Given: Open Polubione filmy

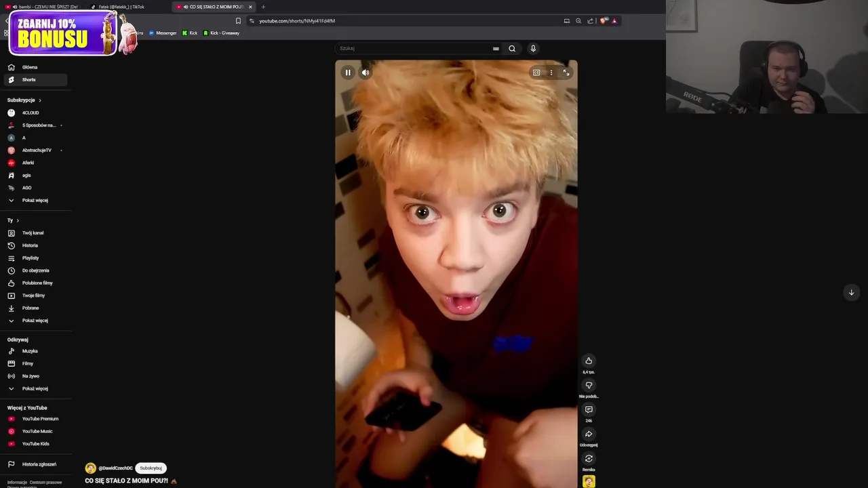Looking at the screenshot, I should [35, 283].
